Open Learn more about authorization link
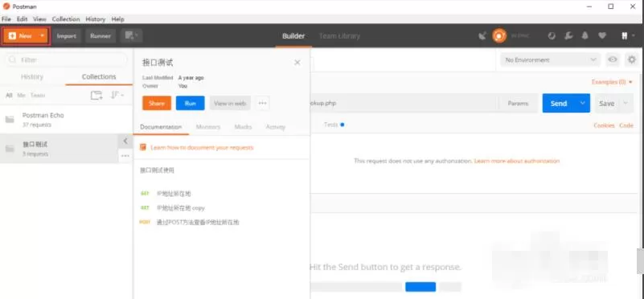Image resolution: width=644 pixels, height=299 pixels. 517,161
